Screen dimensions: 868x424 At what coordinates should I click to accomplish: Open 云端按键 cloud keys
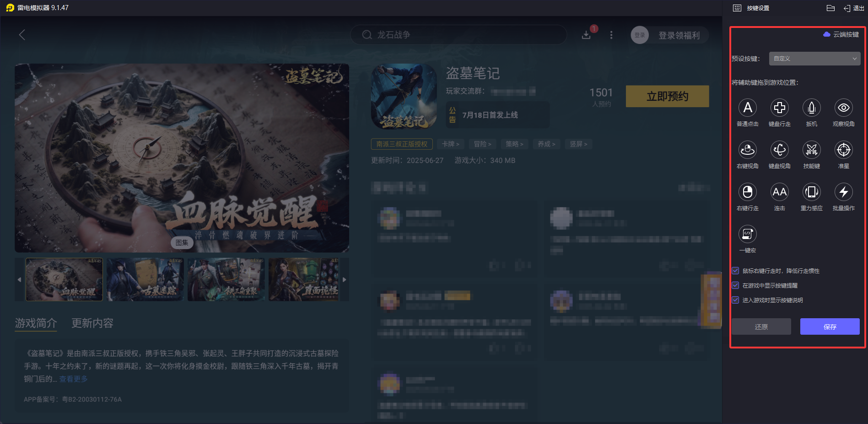tap(841, 34)
